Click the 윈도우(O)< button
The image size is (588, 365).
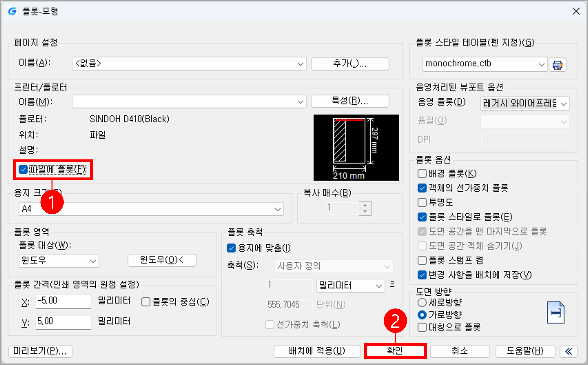162,260
